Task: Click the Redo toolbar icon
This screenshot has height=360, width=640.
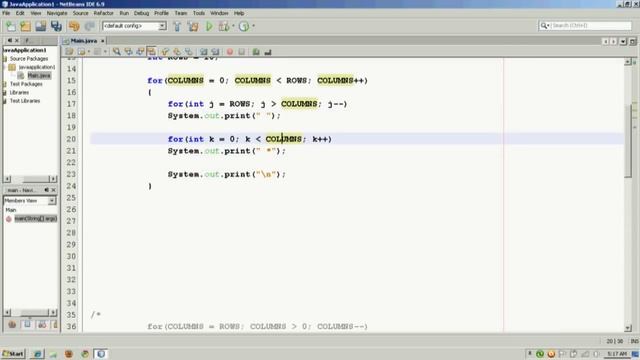Action: click(89, 26)
